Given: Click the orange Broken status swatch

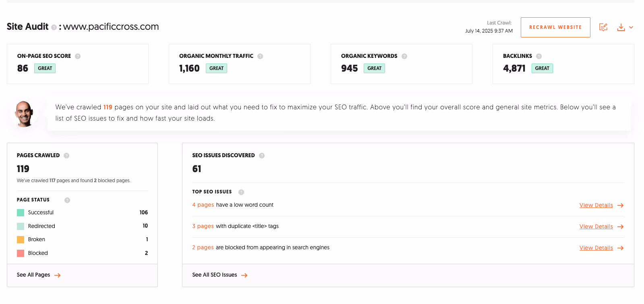Looking at the screenshot, I should (21, 240).
